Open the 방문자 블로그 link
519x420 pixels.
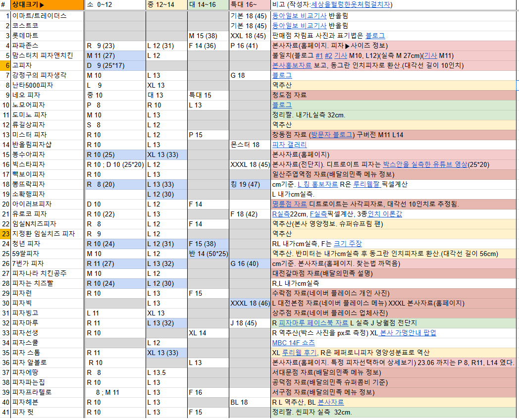point(332,135)
